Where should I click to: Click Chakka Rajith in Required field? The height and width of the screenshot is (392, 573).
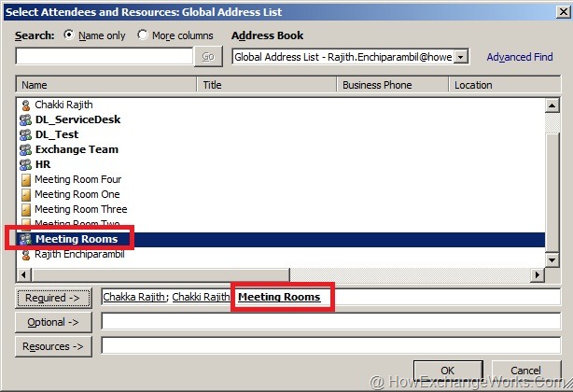point(134,297)
